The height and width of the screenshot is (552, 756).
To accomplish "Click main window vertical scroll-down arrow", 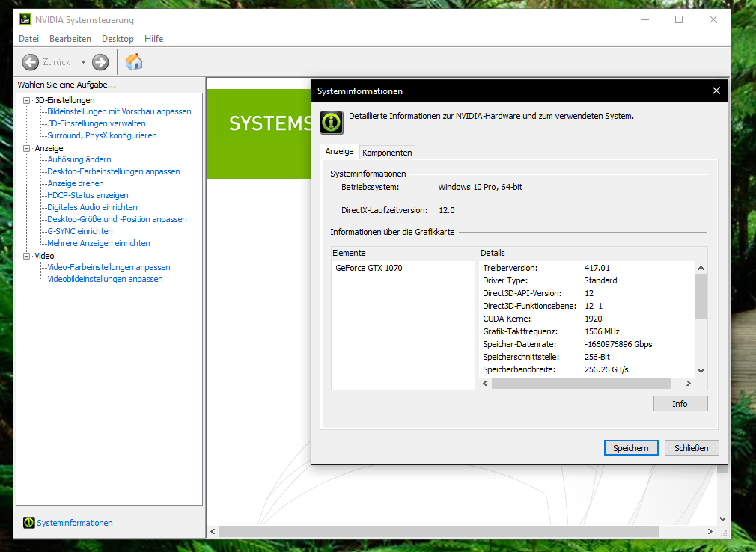I will [722, 519].
